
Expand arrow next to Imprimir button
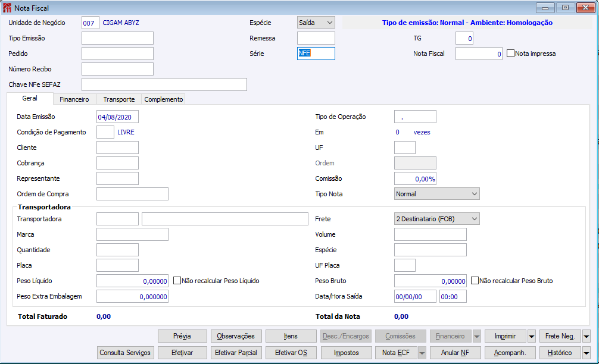(x=531, y=336)
